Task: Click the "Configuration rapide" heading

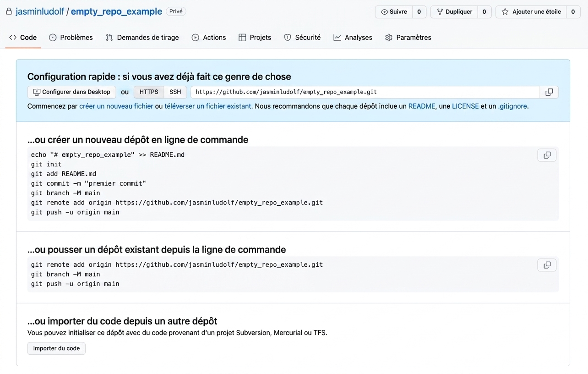Action: click(x=159, y=77)
